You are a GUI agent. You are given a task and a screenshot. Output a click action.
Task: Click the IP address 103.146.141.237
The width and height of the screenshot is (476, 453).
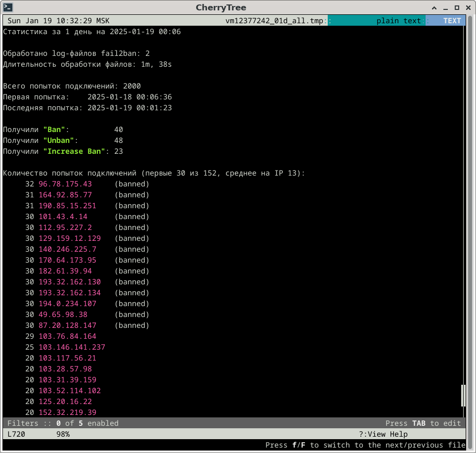coord(72,347)
